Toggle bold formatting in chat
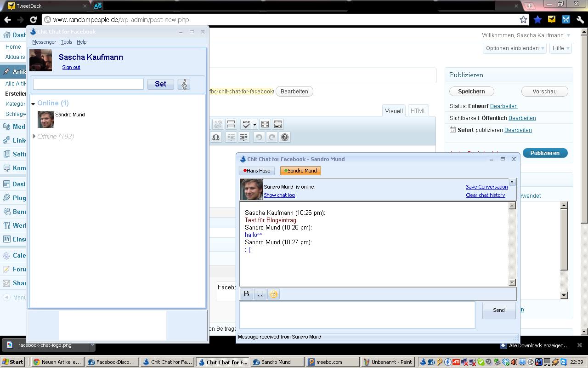 coord(247,294)
